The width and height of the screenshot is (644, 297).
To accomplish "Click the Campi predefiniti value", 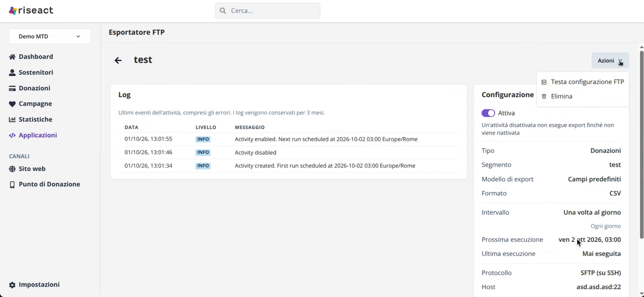I will [594, 179].
